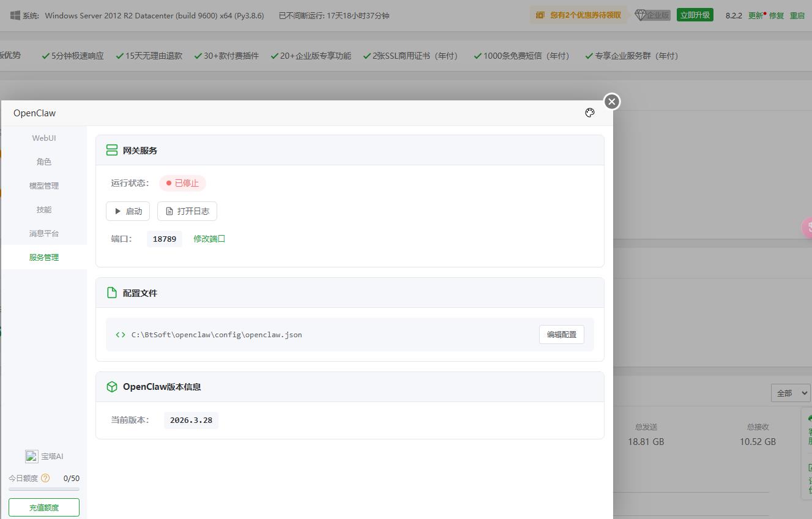
Task: Select the 消息平台 sidebar item
Action: [x=44, y=233]
